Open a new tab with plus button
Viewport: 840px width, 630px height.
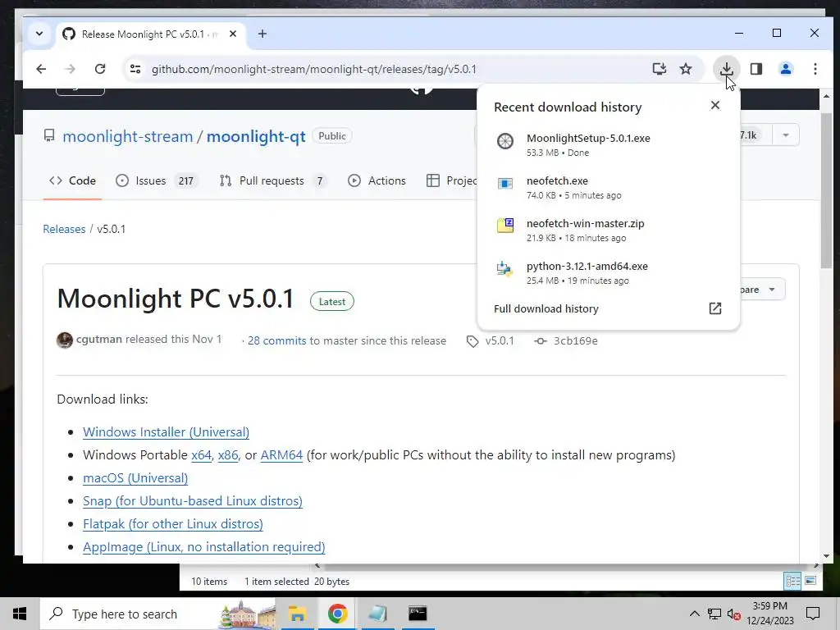coord(262,34)
